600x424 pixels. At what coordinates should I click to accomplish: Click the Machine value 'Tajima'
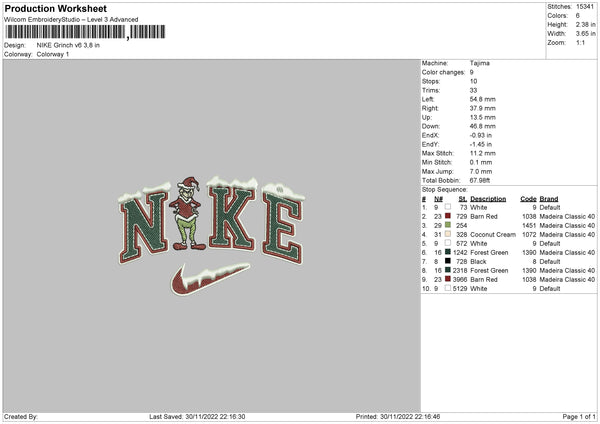[479, 63]
